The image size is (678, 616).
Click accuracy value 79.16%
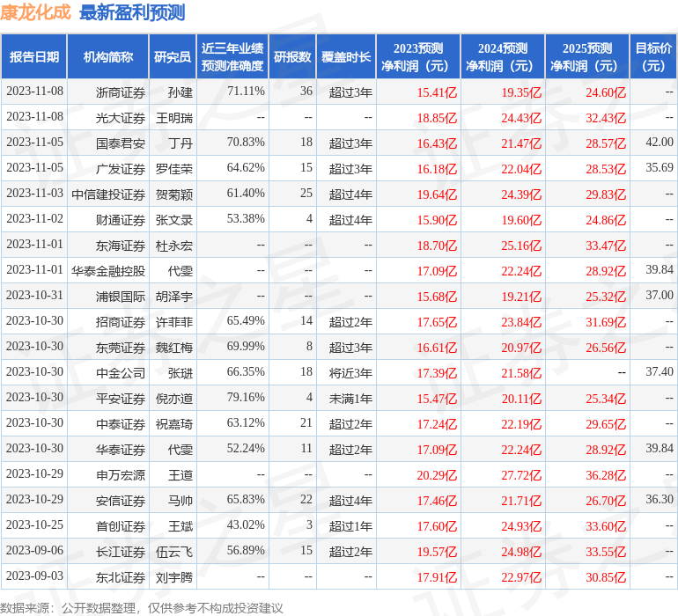[x=246, y=397]
